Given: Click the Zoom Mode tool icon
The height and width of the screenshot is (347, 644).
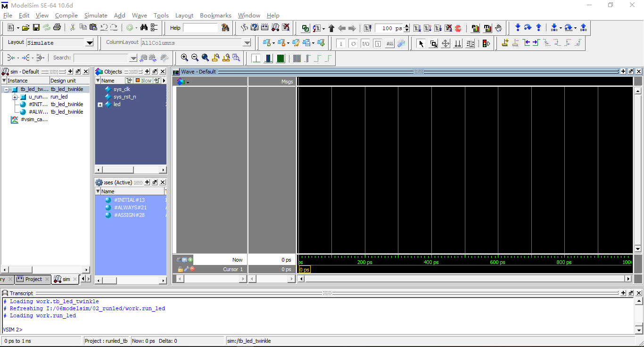Looking at the screenshot, I should point(433,43).
